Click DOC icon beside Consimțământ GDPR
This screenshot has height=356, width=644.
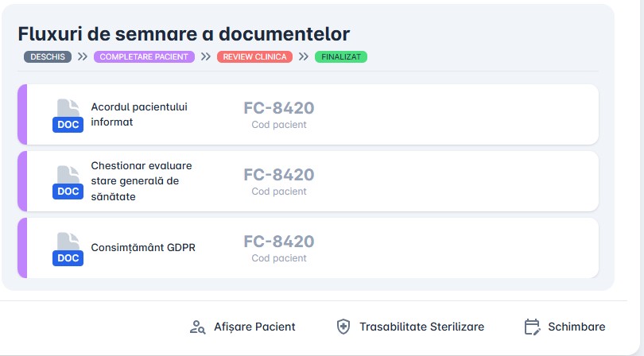pyautogui.click(x=68, y=249)
